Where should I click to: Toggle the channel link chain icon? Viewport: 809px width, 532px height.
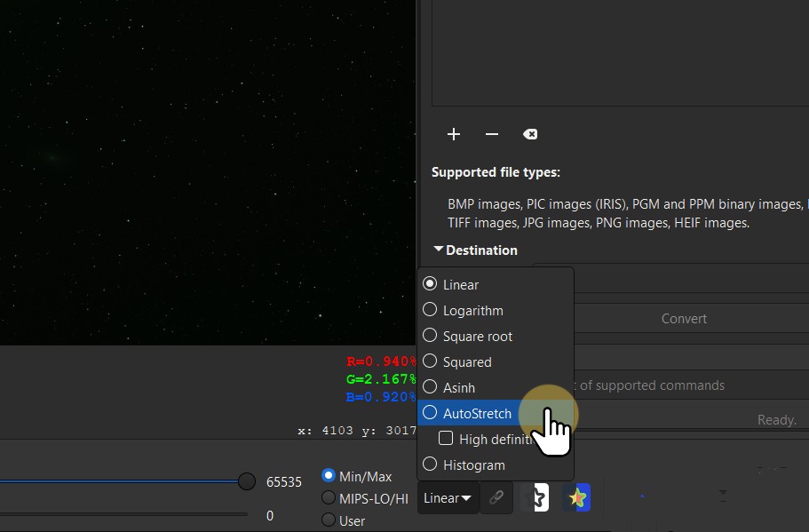497,498
